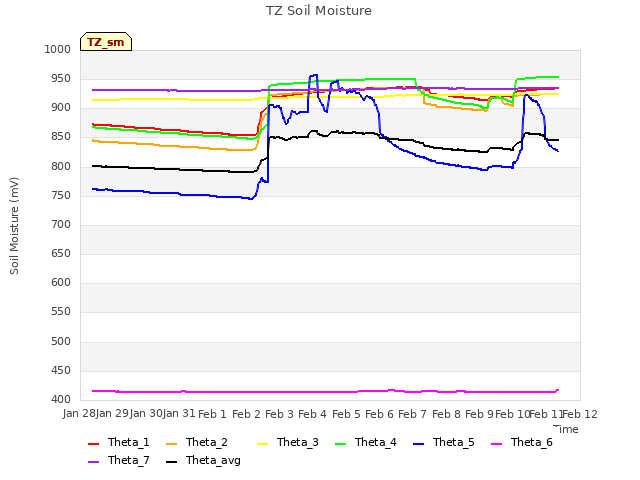Toggle the Theta_6 legend entry

522,442
